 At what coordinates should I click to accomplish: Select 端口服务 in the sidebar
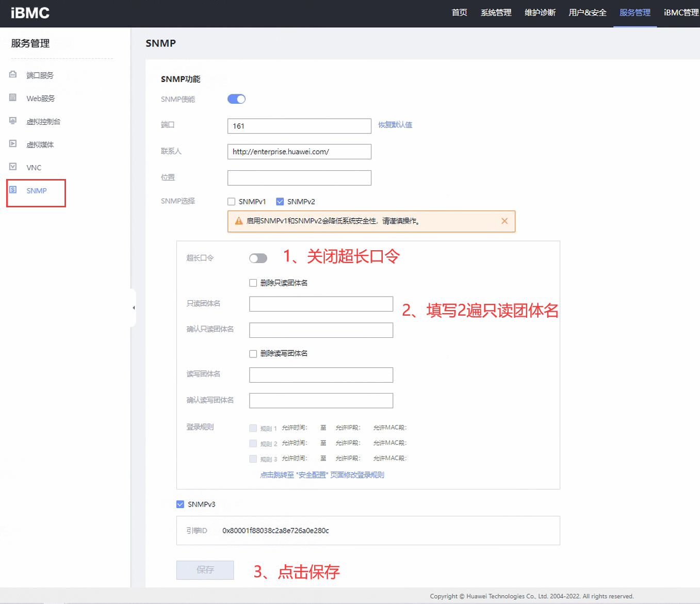click(x=40, y=75)
